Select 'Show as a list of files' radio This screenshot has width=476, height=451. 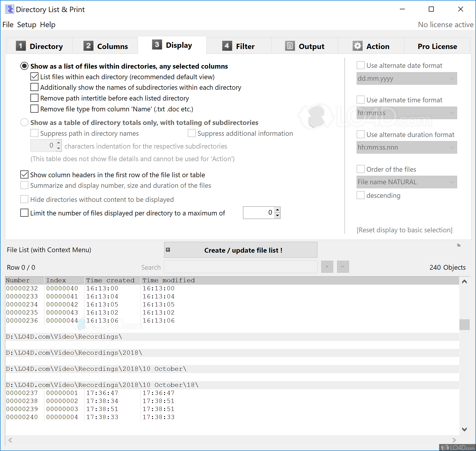pos(24,66)
